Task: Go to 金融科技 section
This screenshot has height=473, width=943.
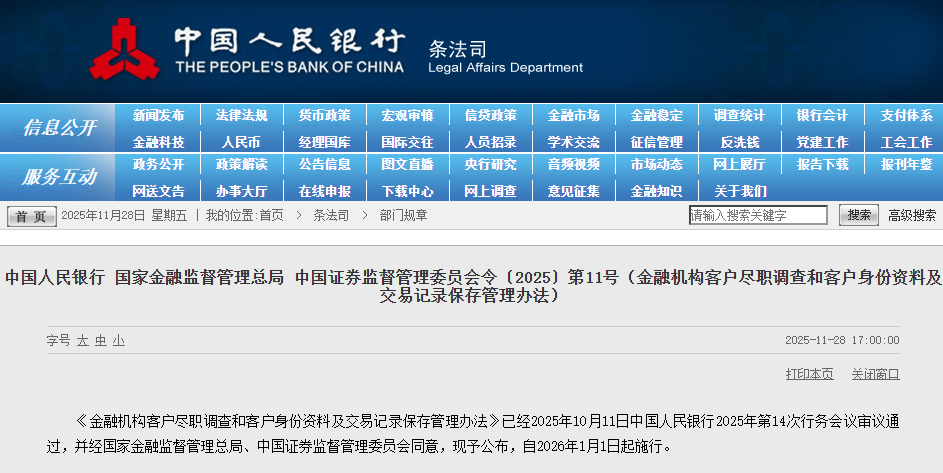Action: pos(158,143)
